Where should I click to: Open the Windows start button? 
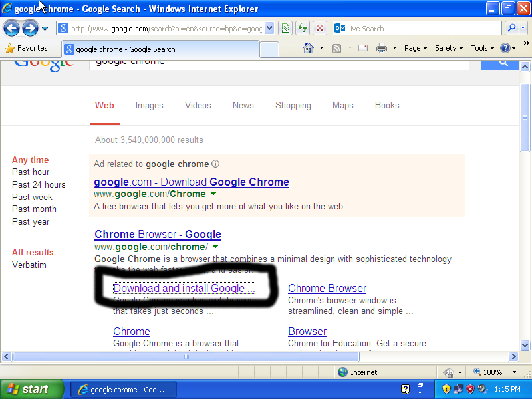tap(31, 389)
